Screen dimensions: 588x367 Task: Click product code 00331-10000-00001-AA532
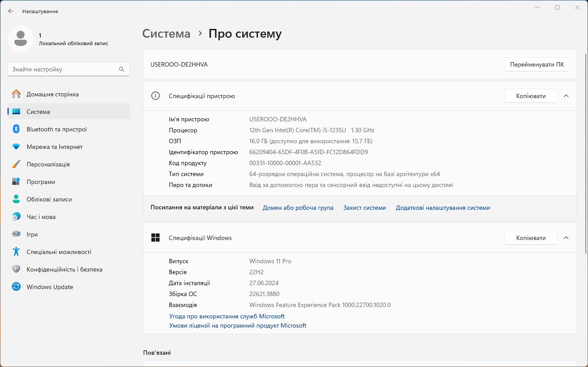pos(285,163)
